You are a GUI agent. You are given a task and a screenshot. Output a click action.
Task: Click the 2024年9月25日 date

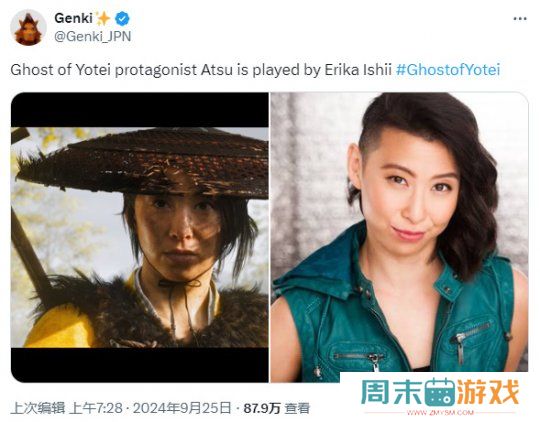click(x=182, y=408)
